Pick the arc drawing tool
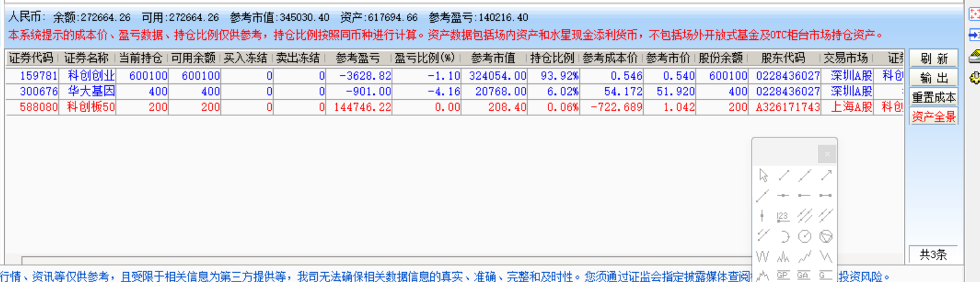Image resolution: width=980 pixels, height=282 pixels. pos(784,236)
